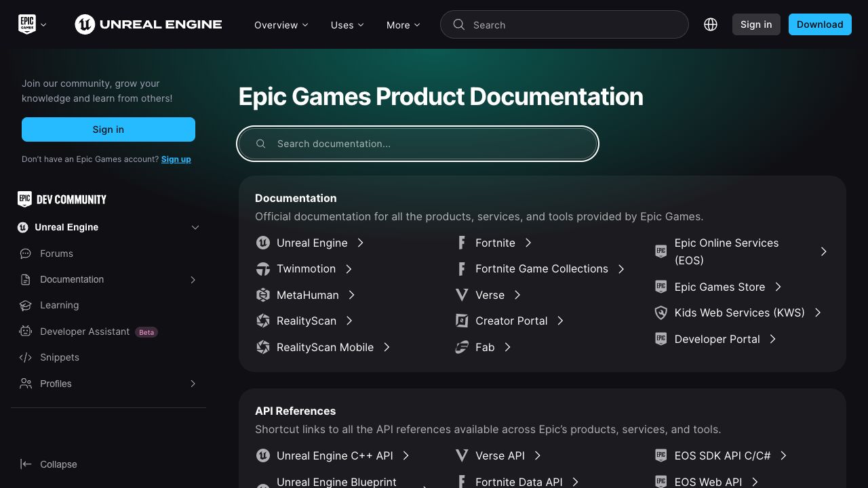Viewport: 868px width, 488px height.
Task: Click the RealityScan Mobile product icon
Action: 263,347
